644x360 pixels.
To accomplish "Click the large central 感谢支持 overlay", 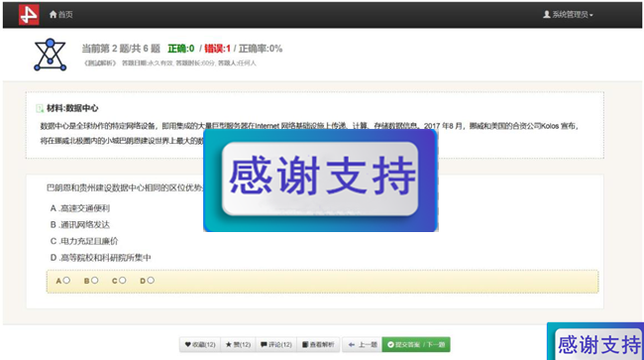I will (x=320, y=180).
